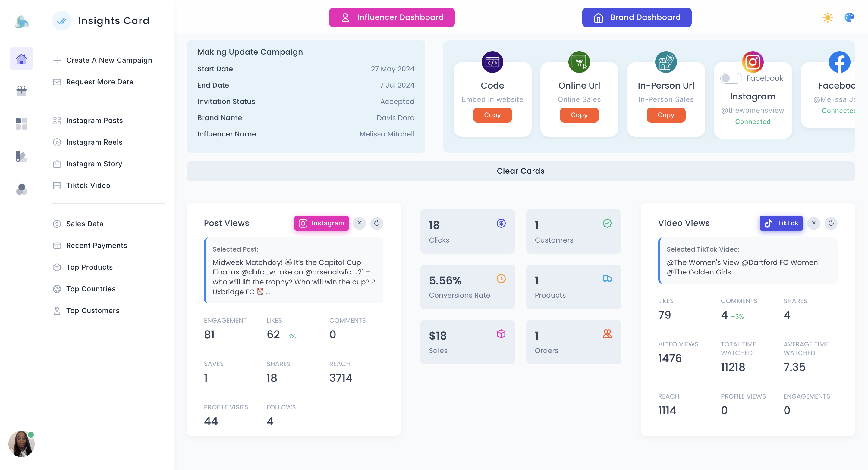Screen dimensions: 868x470
Task: Toggle the Instagram connection switch
Action: tap(731, 78)
